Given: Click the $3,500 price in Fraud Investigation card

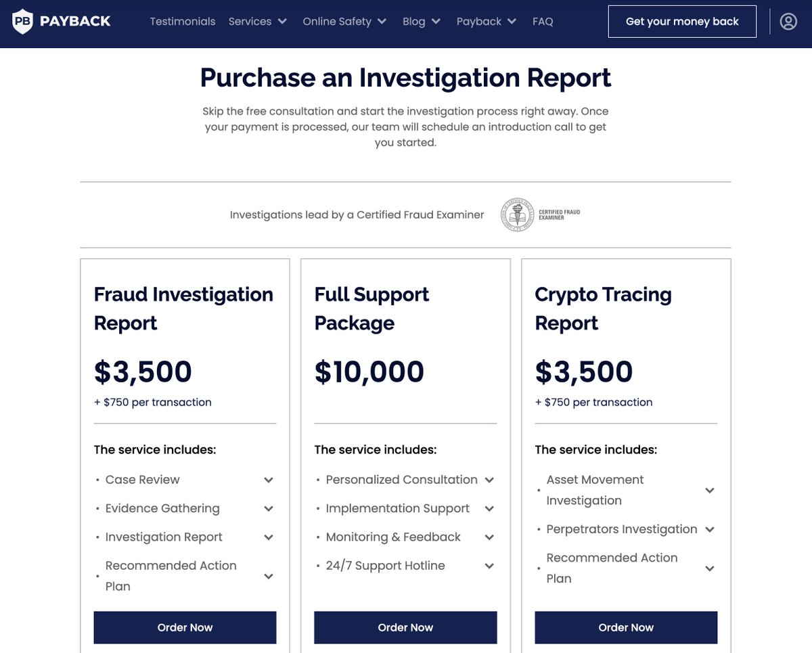Looking at the screenshot, I should pyautogui.click(x=143, y=371).
